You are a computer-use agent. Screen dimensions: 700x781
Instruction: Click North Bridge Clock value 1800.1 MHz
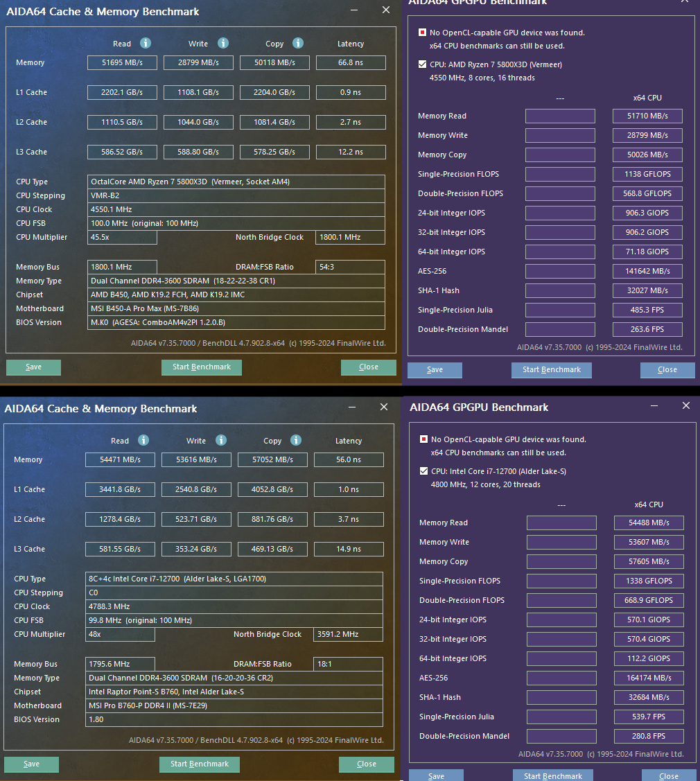click(350, 237)
